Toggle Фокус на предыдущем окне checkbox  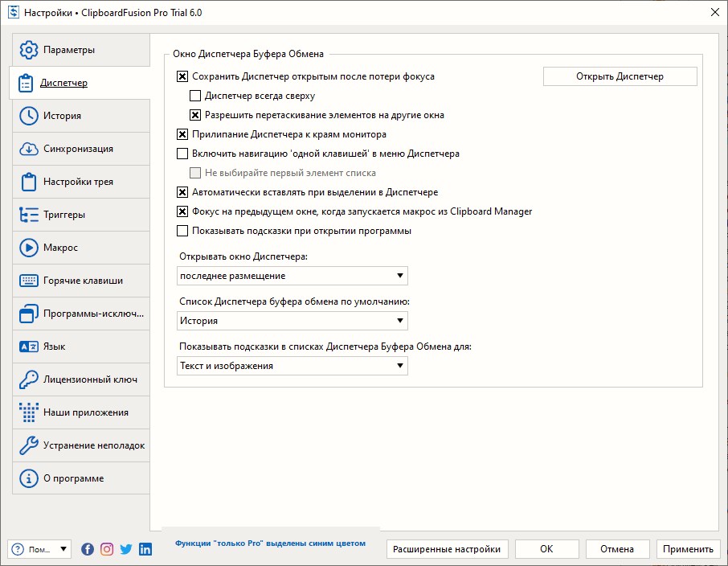(182, 211)
